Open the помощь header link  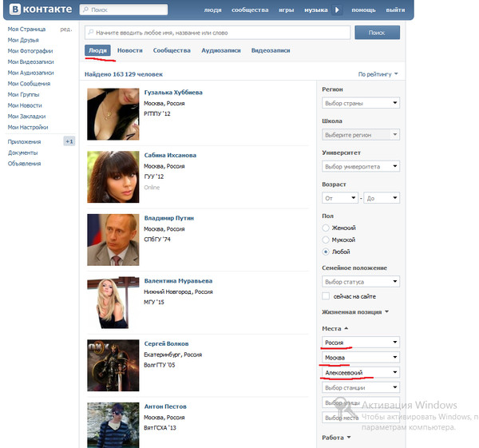pyautogui.click(x=363, y=10)
